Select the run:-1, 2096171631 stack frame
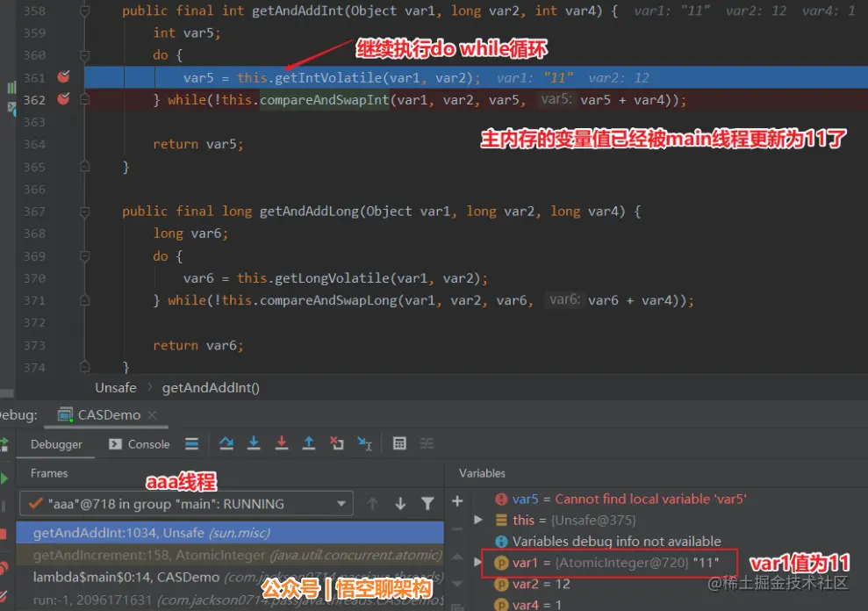Image resolution: width=868 pixels, height=611 pixels. click(x=230, y=600)
